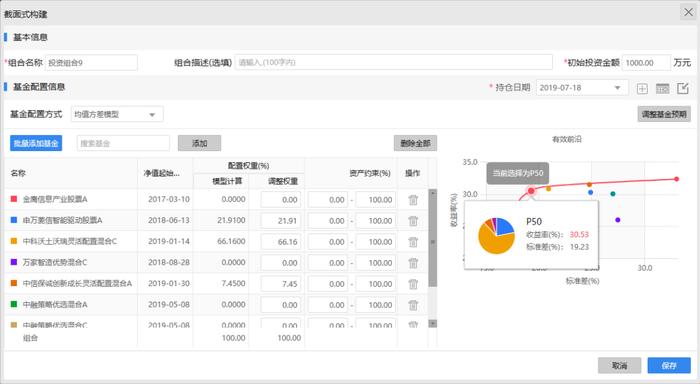
Task: Click the yellow color swatch of 中科沃土沃瑞灵活配置混合C
Action: (x=14, y=241)
